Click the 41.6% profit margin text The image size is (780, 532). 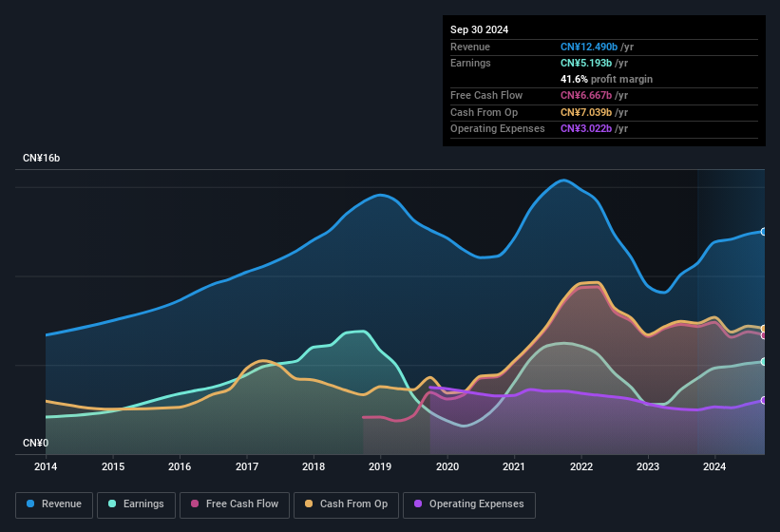[x=606, y=79]
